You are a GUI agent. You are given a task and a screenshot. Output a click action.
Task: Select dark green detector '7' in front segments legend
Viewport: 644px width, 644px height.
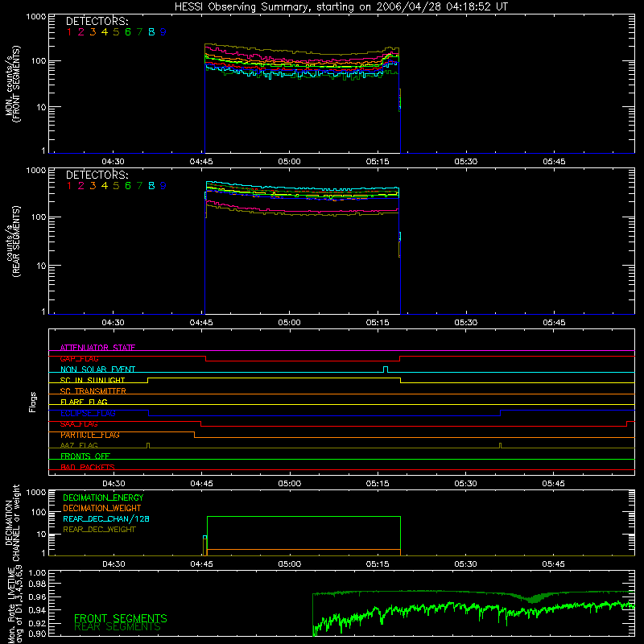point(139,32)
